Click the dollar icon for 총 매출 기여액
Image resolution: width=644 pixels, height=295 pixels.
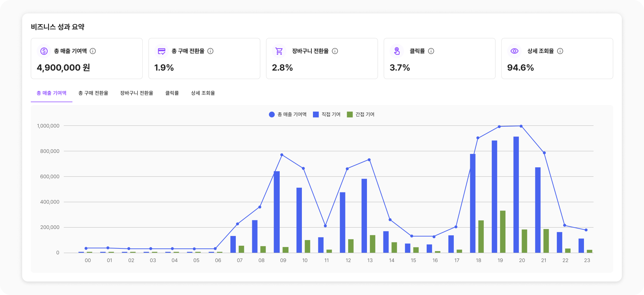tap(44, 51)
